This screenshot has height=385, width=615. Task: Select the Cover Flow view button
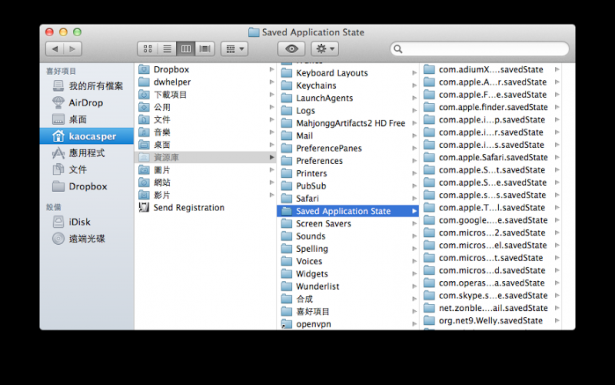[205, 49]
